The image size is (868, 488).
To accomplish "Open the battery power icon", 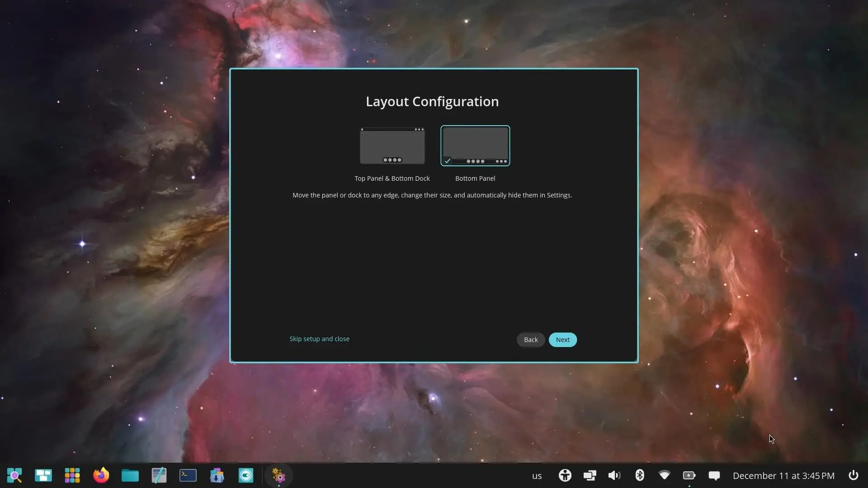I will [x=689, y=475].
